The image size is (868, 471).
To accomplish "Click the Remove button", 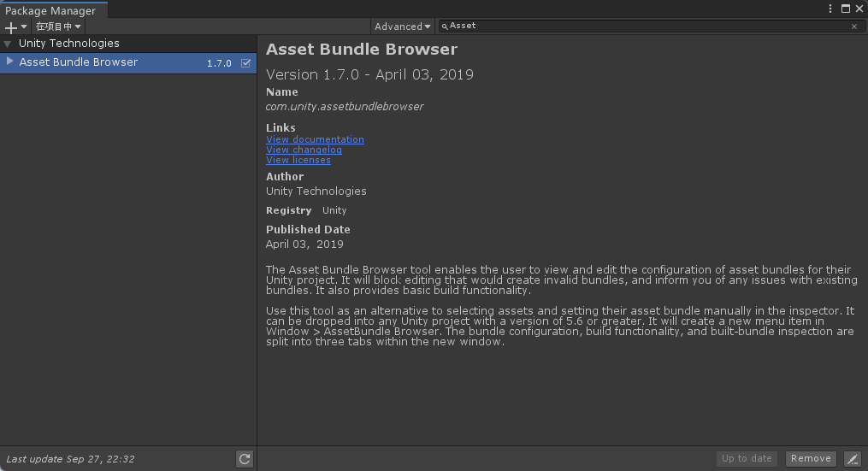I will 811,459.
